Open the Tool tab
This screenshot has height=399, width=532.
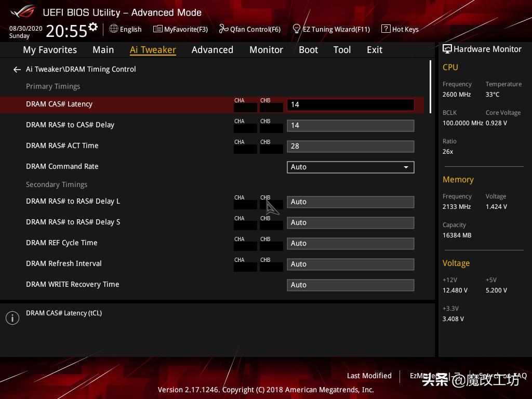point(342,50)
